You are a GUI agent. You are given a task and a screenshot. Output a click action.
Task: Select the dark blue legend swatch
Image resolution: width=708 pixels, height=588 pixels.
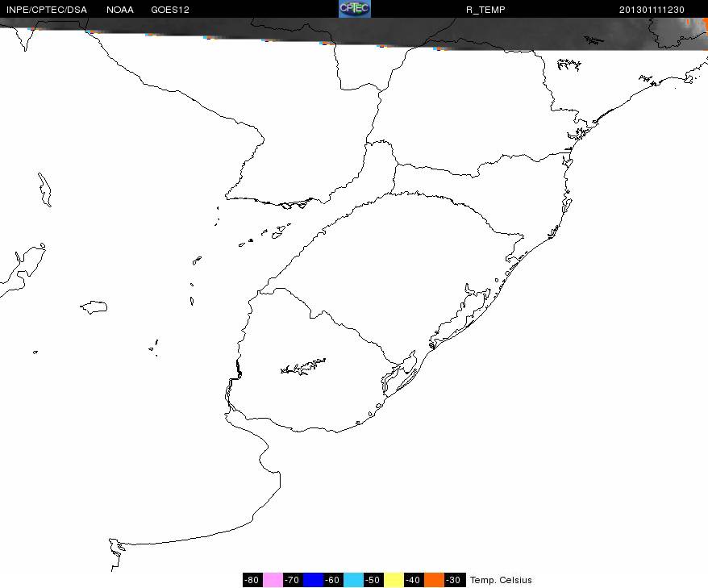[x=313, y=580]
